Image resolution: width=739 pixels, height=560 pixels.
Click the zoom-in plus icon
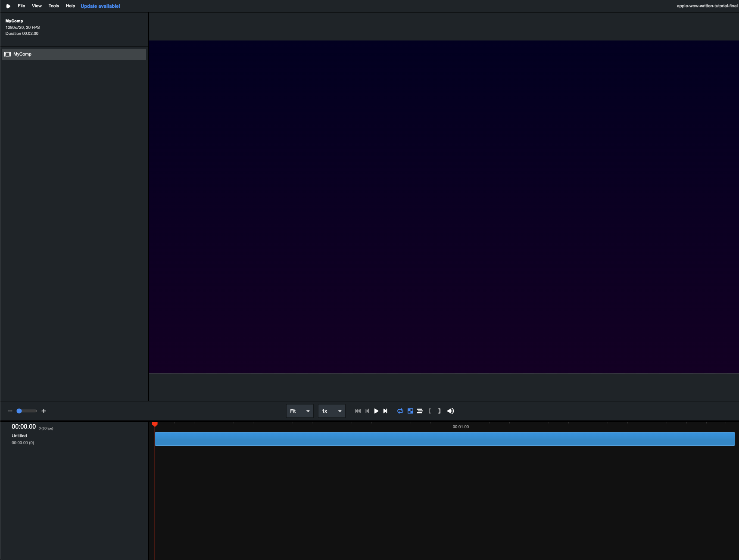pyautogui.click(x=44, y=411)
